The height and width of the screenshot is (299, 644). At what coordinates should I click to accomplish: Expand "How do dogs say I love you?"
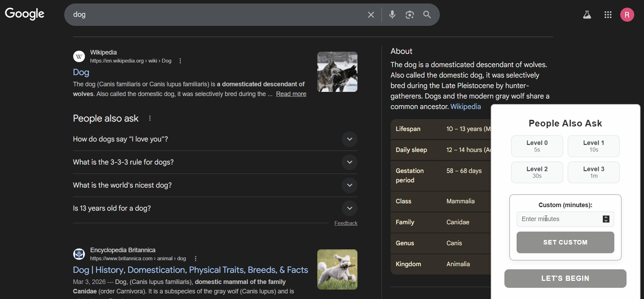click(x=349, y=139)
